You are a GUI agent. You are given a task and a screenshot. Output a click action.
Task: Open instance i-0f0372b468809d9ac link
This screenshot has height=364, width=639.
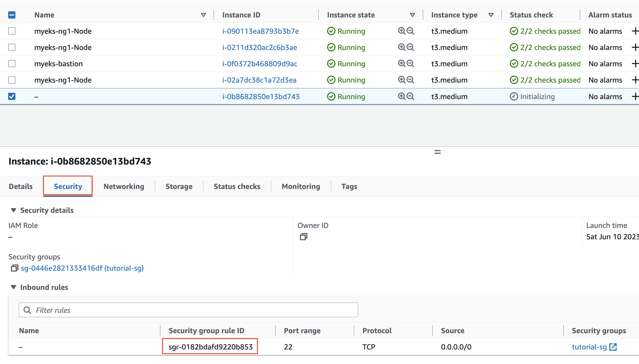click(x=260, y=64)
